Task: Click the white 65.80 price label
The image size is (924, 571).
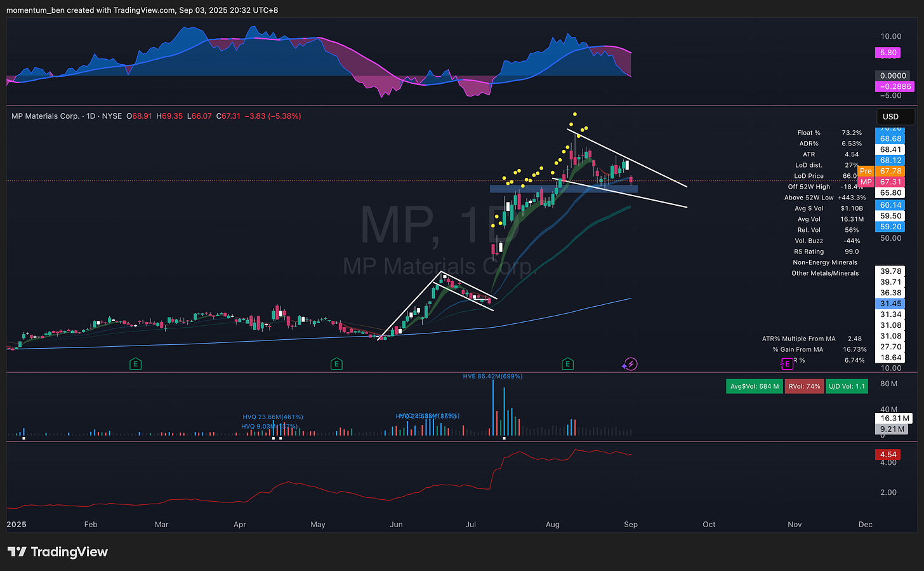Action: (x=891, y=193)
